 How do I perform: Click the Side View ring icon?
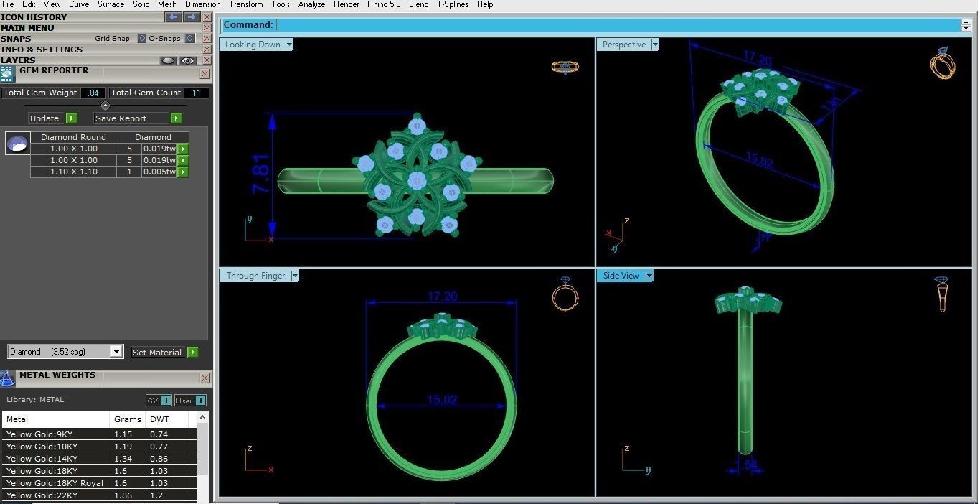point(942,294)
